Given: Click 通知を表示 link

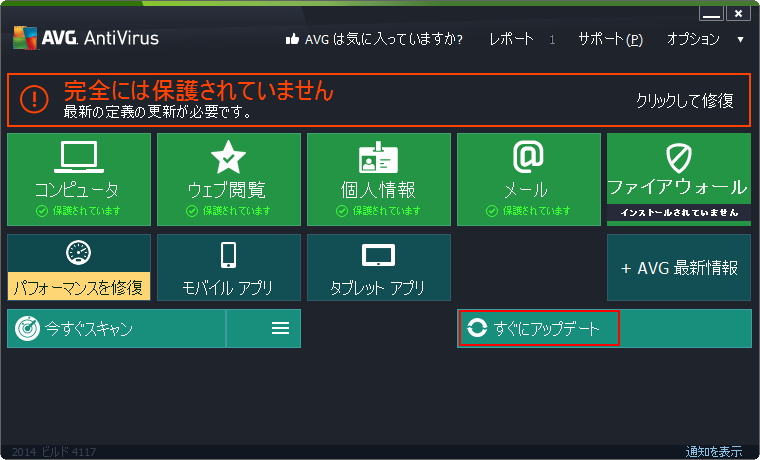Looking at the screenshot, I should point(713,452).
